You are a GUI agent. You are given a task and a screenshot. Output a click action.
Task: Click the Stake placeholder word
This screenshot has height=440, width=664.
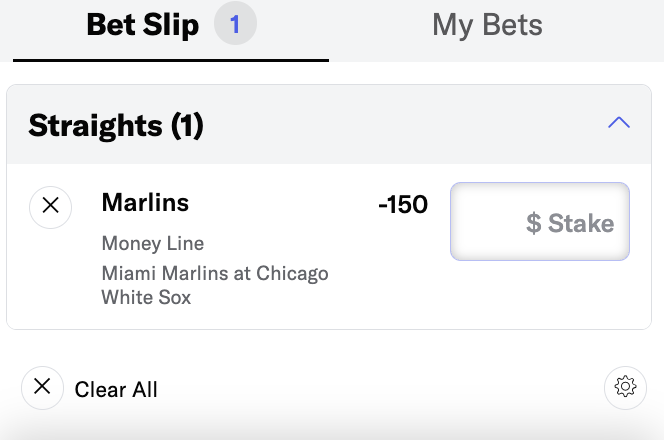581,223
